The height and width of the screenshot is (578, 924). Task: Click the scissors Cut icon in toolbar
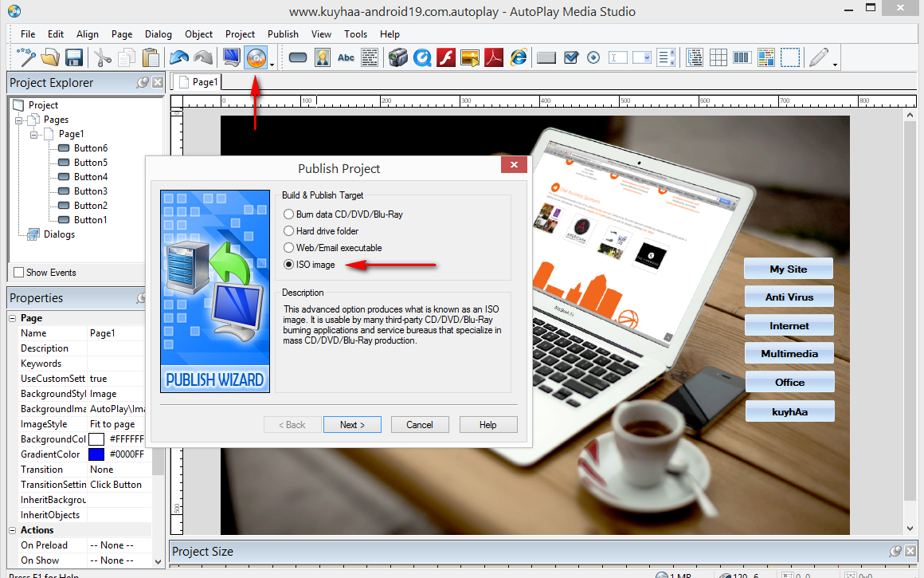tap(103, 57)
